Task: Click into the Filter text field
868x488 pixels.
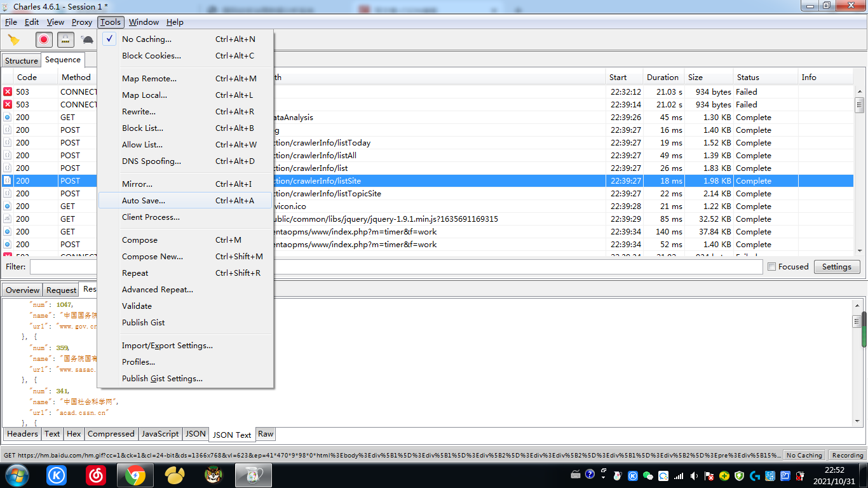Action: point(396,267)
